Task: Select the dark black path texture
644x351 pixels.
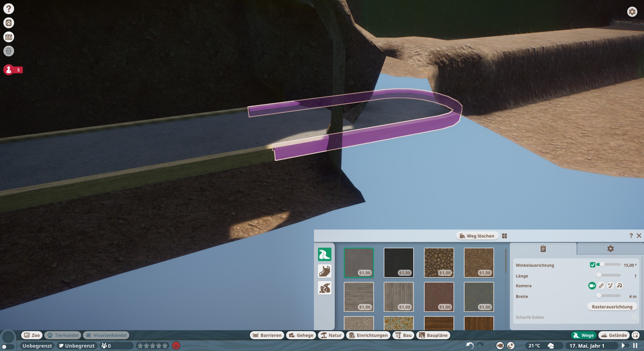Action: pos(399,263)
